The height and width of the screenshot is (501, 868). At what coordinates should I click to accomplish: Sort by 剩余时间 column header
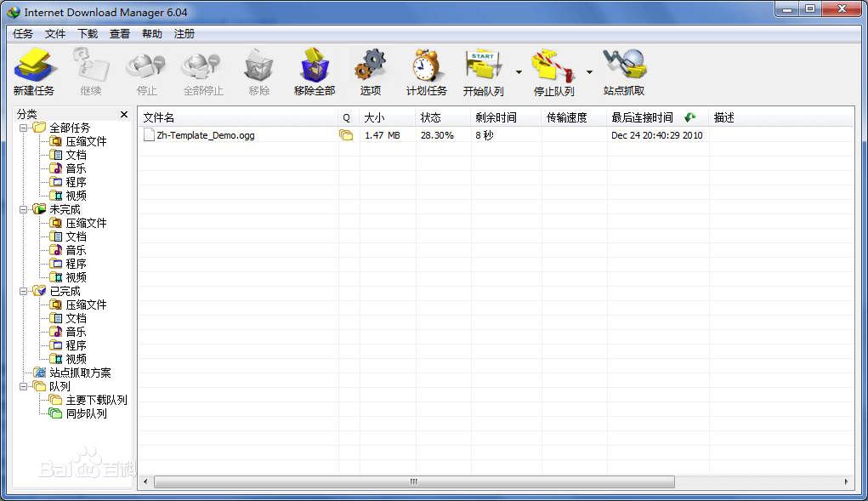pos(506,117)
